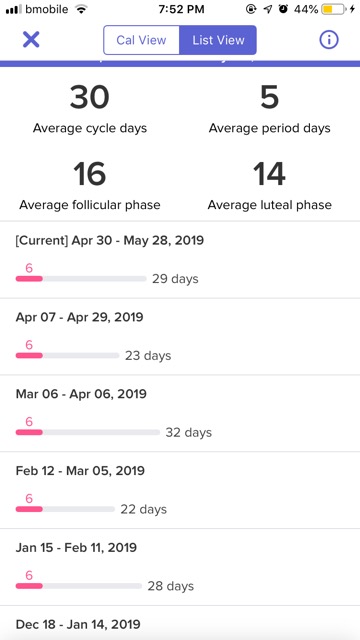Image resolution: width=360 pixels, height=640 pixels.
Task: Tap the location arrow status icon
Action: pyautogui.click(x=268, y=9)
